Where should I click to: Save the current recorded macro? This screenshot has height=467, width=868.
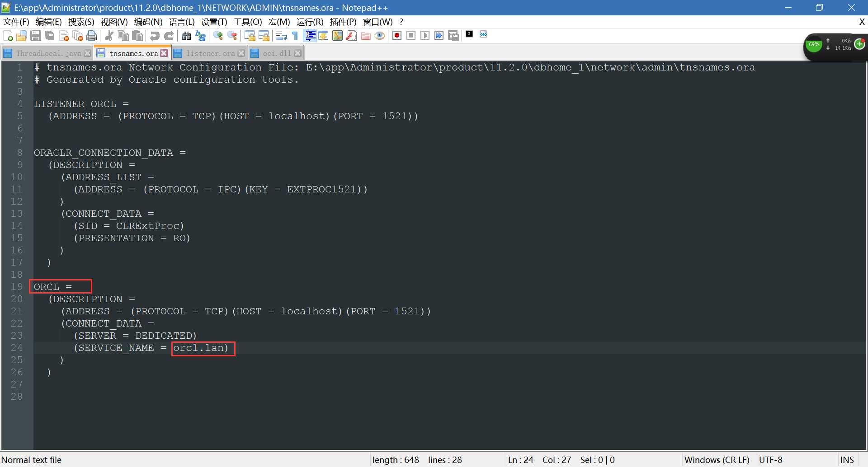pos(453,36)
